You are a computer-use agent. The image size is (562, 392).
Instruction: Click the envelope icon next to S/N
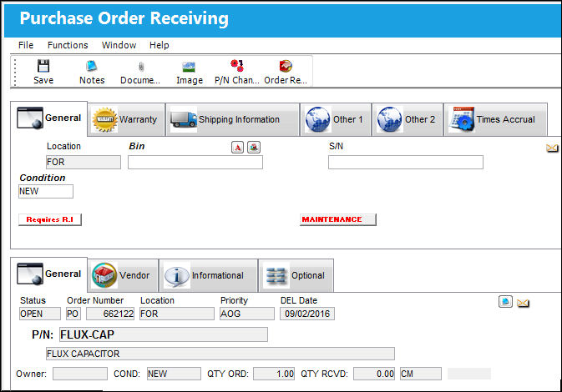click(552, 148)
